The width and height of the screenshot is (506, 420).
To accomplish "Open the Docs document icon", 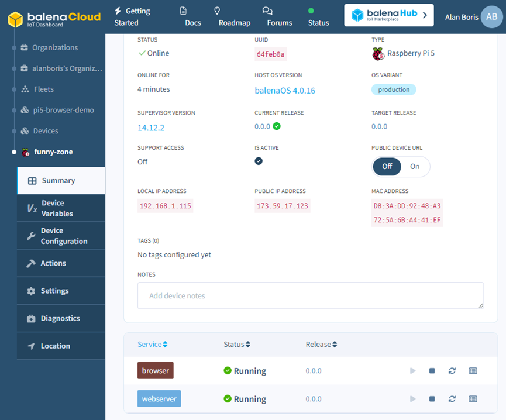I will point(183,11).
